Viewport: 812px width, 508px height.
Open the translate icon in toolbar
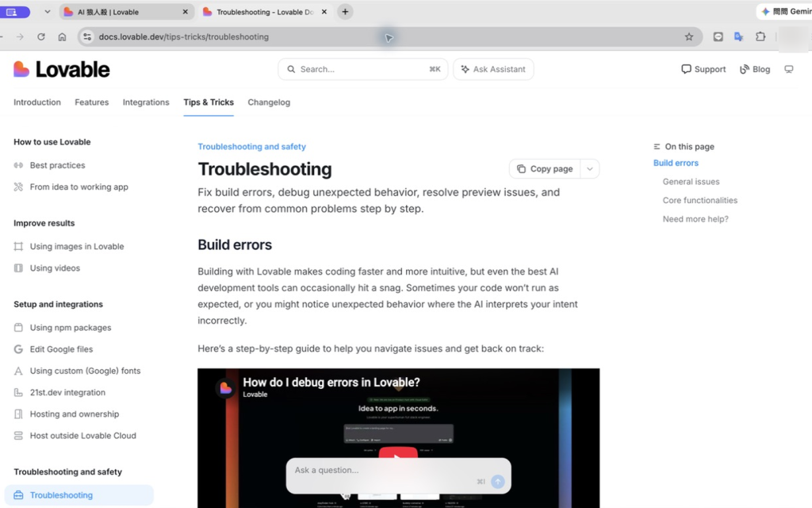click(739, 37)
